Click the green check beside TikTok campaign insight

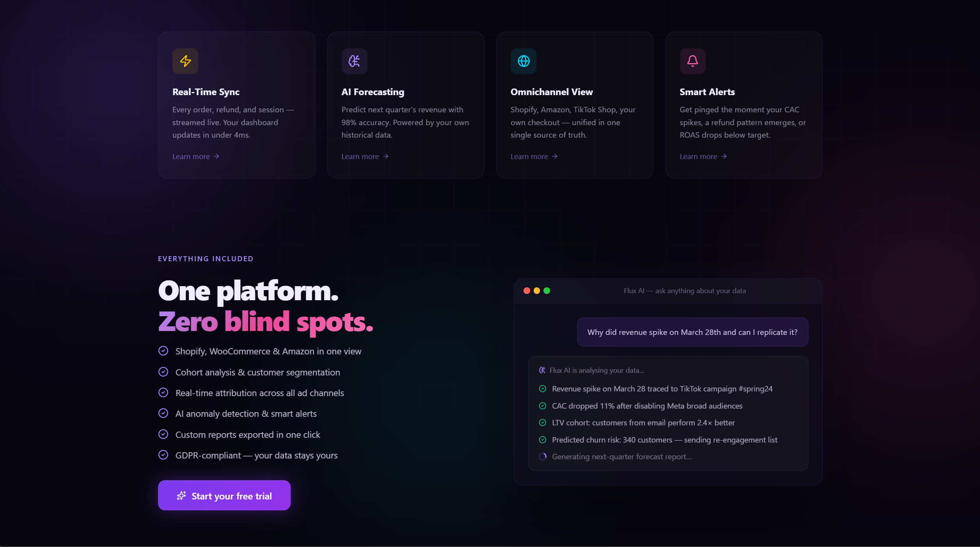[x=543, y=389]
